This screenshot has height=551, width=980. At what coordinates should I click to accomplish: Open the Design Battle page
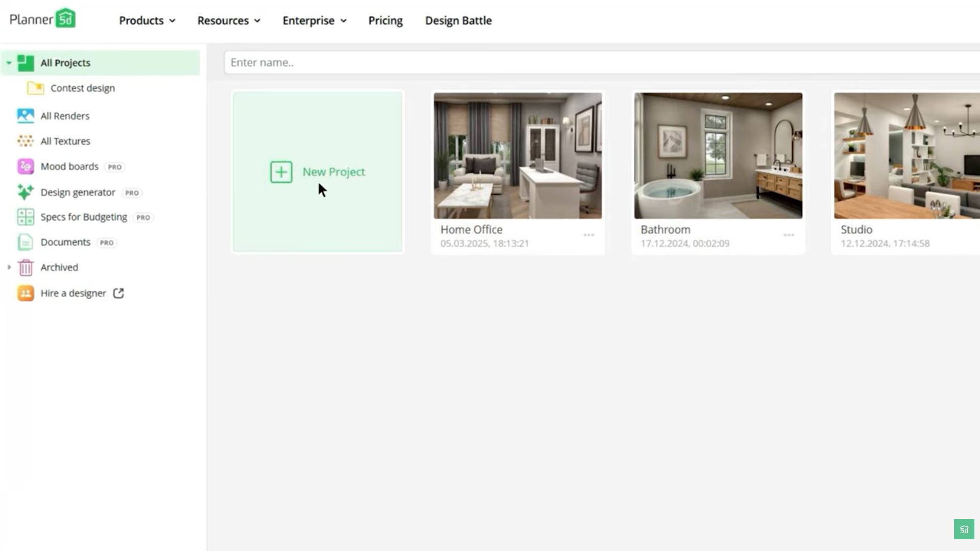459,20
